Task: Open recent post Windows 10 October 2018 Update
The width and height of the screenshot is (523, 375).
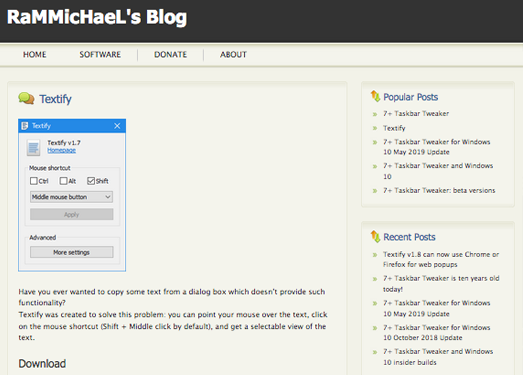Action: click(x=437, y=332)
